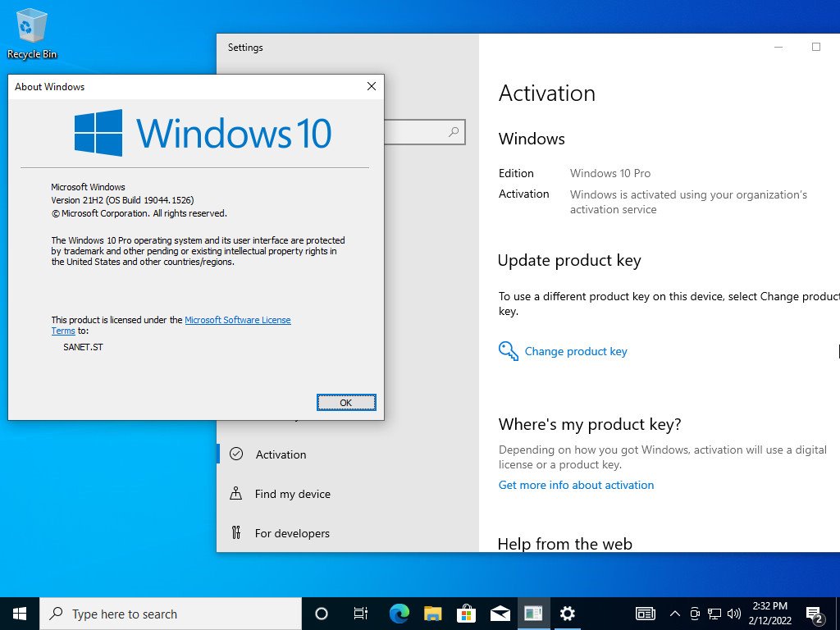Open the volume speaker tray icon
Screen dimensions: 840x630
[x=734, y=614]
